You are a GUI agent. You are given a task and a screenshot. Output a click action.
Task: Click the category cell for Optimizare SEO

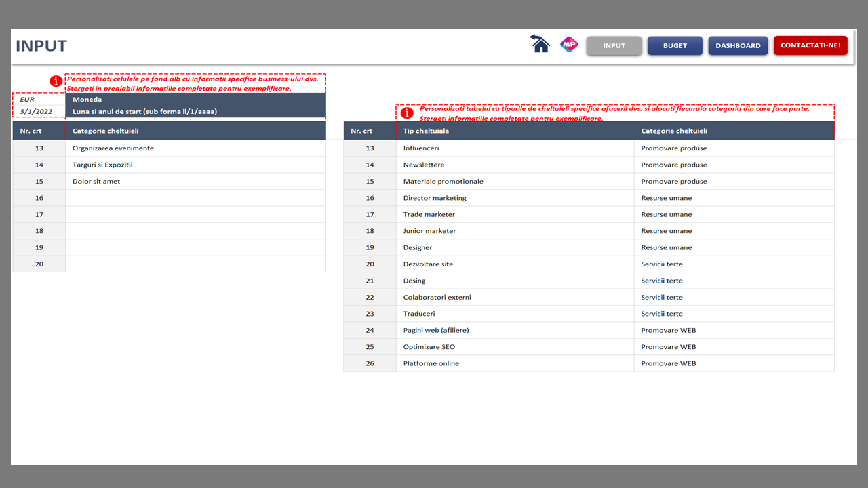click(x=733, y=347)
